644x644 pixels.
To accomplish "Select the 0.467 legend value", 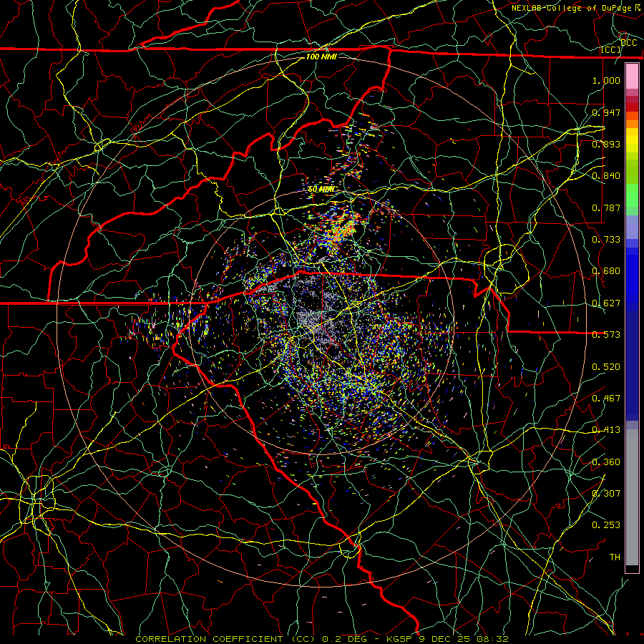I will click(x=606, y=399).
